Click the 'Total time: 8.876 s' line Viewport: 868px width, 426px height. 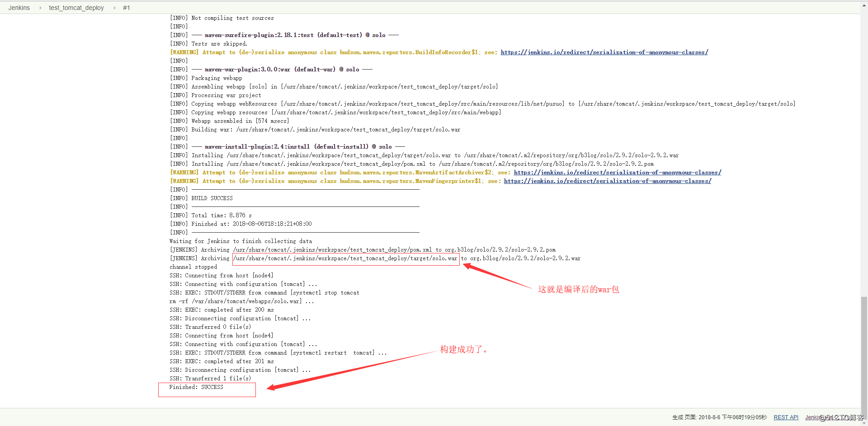[211, 215]
